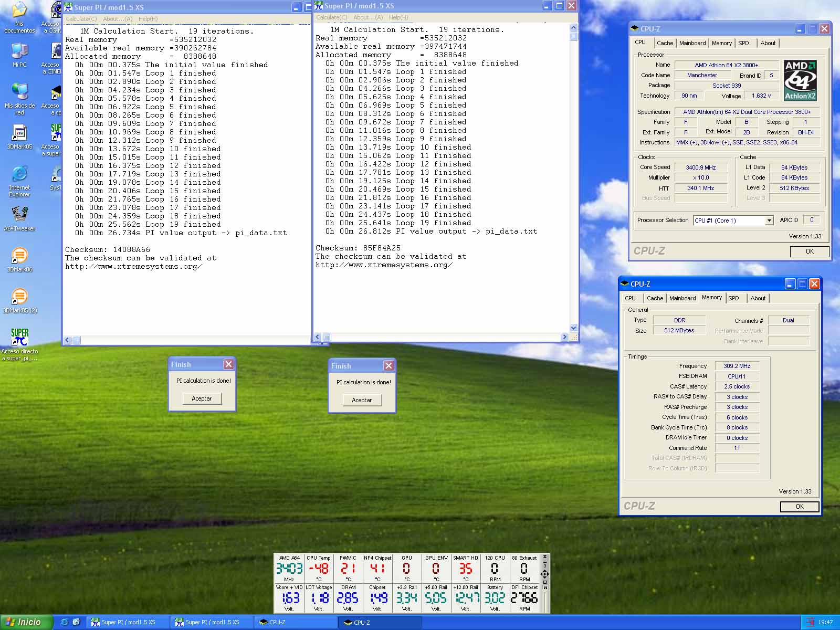The width and height of the screenshot is (840, 630).
Task: Click the upper CPU-Z window's title icon
Action: click(x=635, y=29)
